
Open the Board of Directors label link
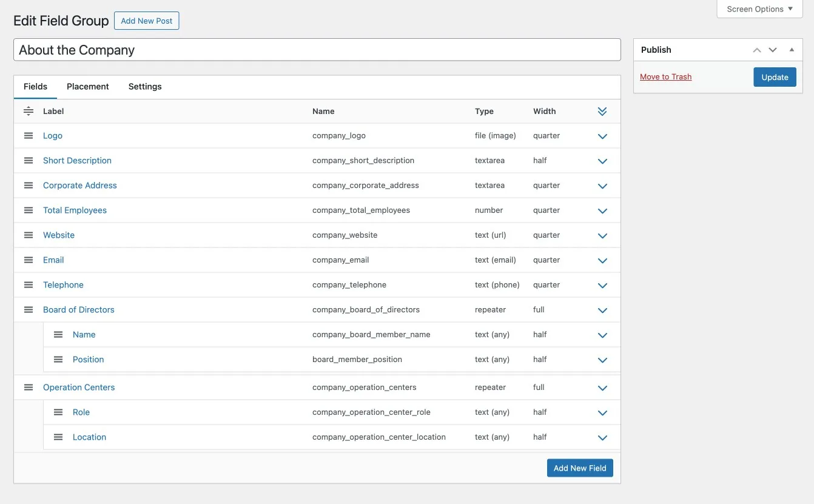click(x=79, y=310)
